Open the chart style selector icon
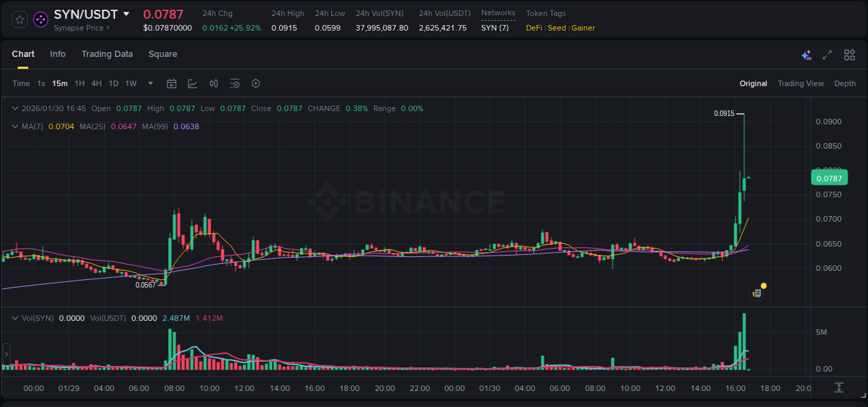The height and width of the screenshot is (407, 868). pyautogui.click(x=193, y=83)
